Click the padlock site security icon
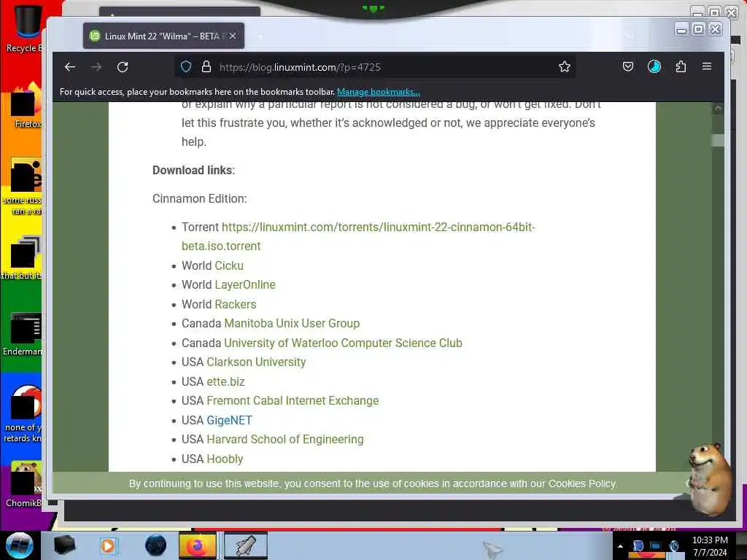The image size is (747, 560). click(x=206, y=66)
